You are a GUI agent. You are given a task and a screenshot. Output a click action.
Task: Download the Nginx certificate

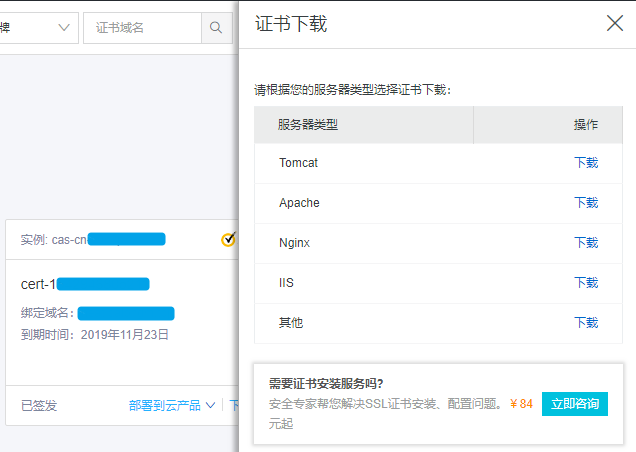click(x=585, y=243)
